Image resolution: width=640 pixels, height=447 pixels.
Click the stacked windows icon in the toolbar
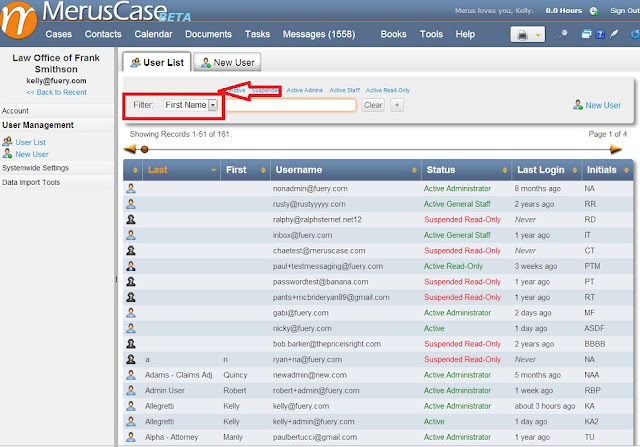pyautogui.click(x=587, y=34)
